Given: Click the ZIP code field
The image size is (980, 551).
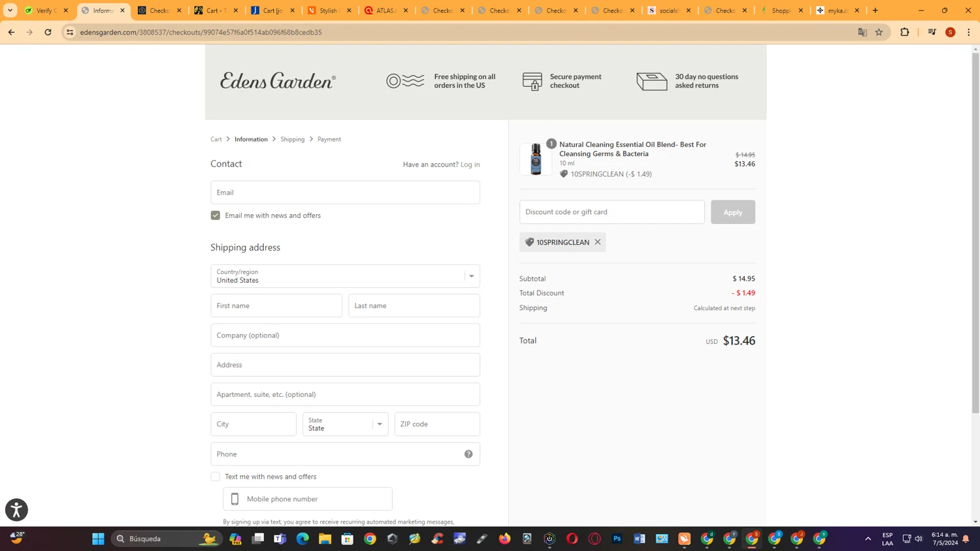Looking at the screenshot, I should point(437,424).
